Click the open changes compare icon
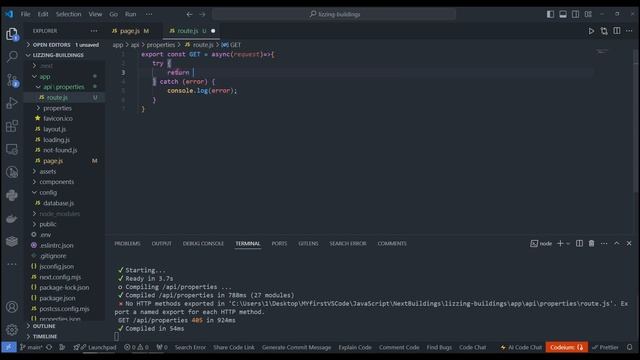Image resolution: width=640 pixels, height=360 pixels. 604,31
